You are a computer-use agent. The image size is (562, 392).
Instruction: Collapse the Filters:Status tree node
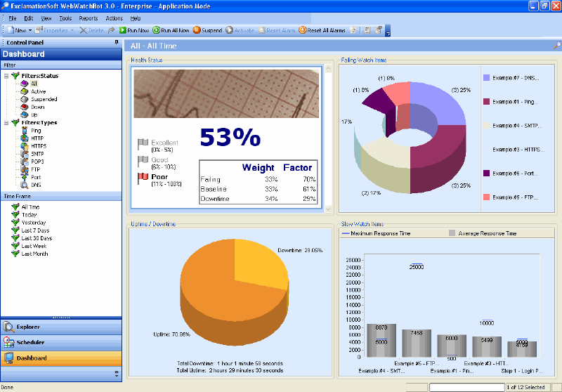6,76
